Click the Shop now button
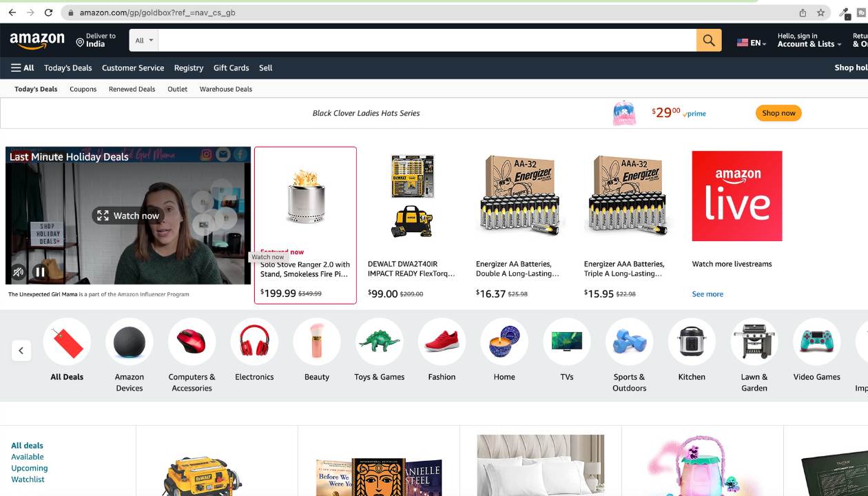The image size is (868, 496). point(778,113)
